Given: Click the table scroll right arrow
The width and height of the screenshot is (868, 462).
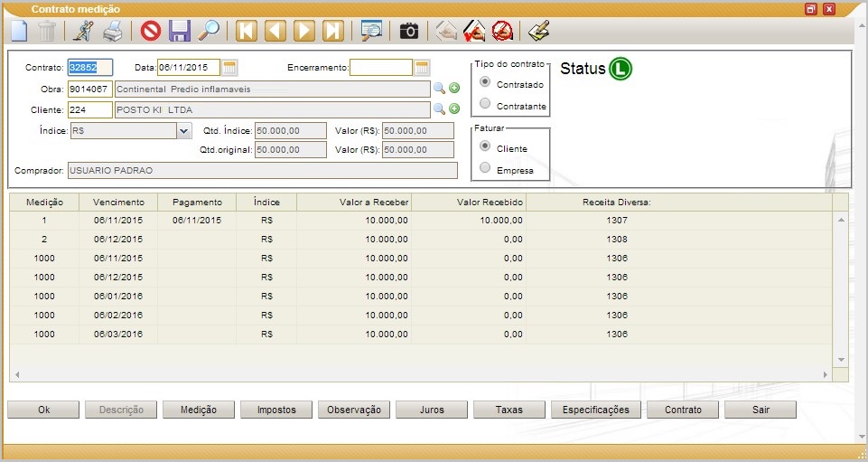Looking at the screenshot, I should coord(826,375).
